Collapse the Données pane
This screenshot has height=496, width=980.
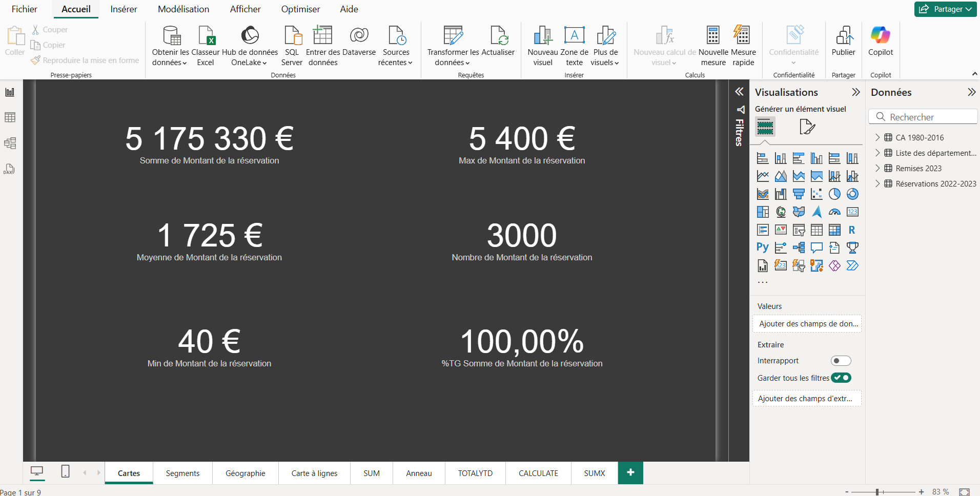coord(971,92)
